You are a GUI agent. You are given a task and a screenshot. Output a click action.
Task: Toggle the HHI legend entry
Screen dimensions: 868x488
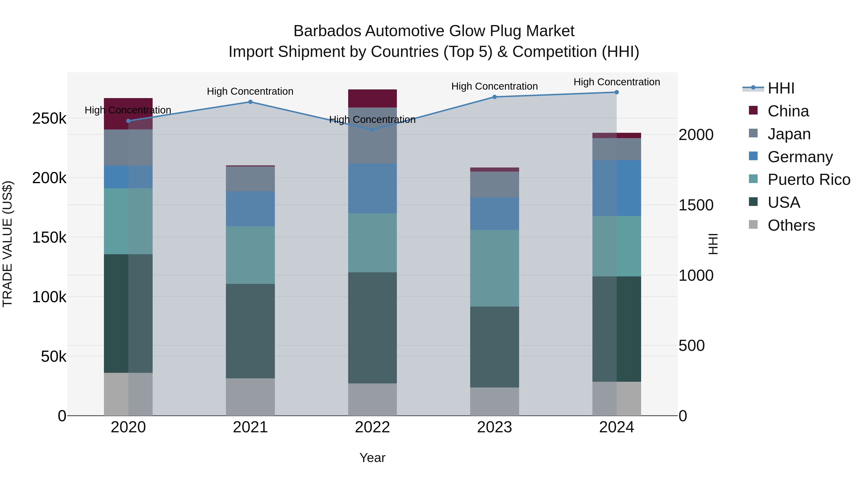click(x=769, y=88)
